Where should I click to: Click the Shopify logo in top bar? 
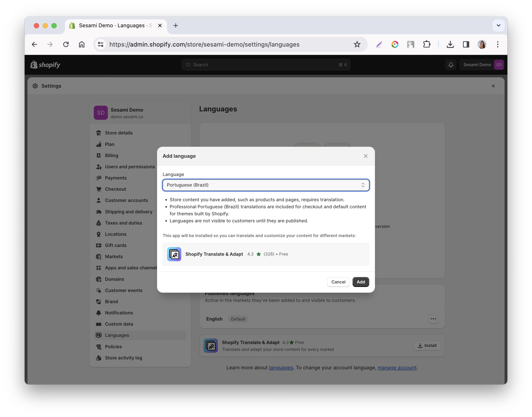click(x=45, y=65)
